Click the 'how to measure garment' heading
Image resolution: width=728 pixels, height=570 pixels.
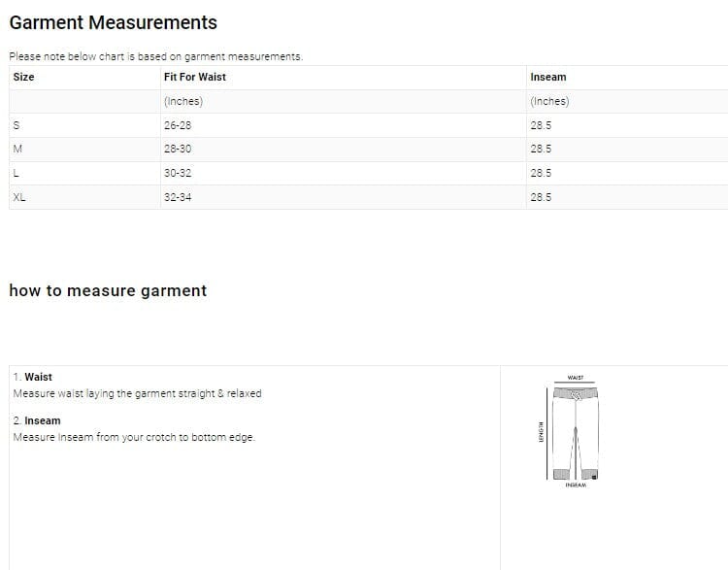[108, 290]
